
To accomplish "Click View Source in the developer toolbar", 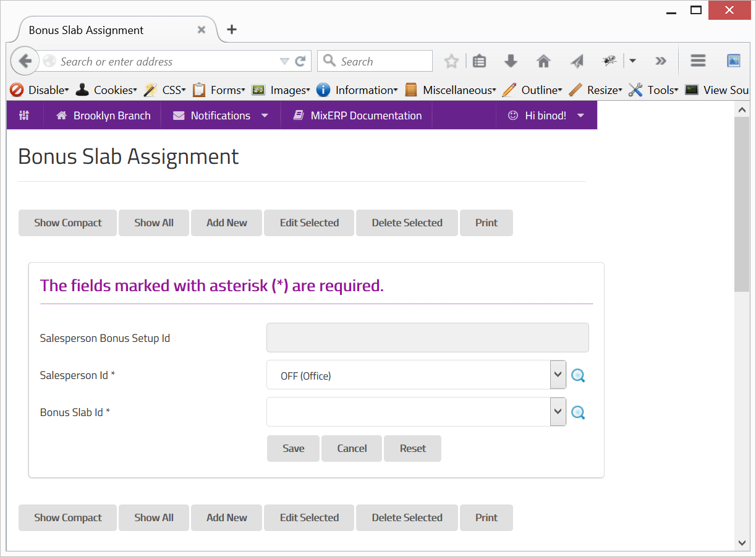I will click(x=718, y=90).
